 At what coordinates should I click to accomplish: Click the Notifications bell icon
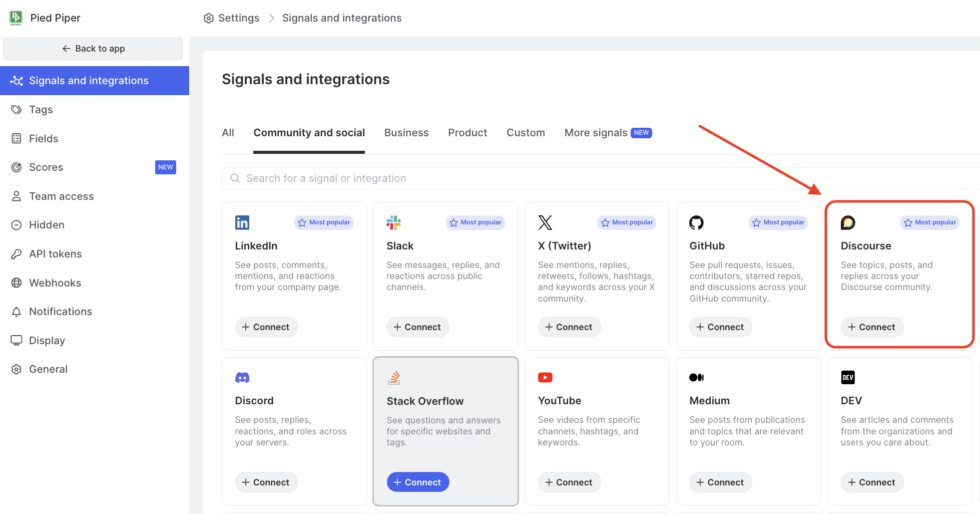[x=17, y=312]
